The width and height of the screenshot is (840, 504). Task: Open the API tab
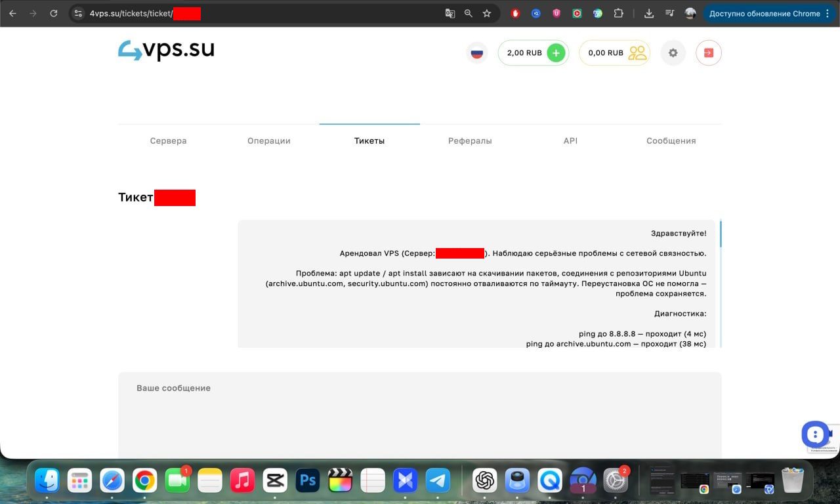[x=570, y=141]
